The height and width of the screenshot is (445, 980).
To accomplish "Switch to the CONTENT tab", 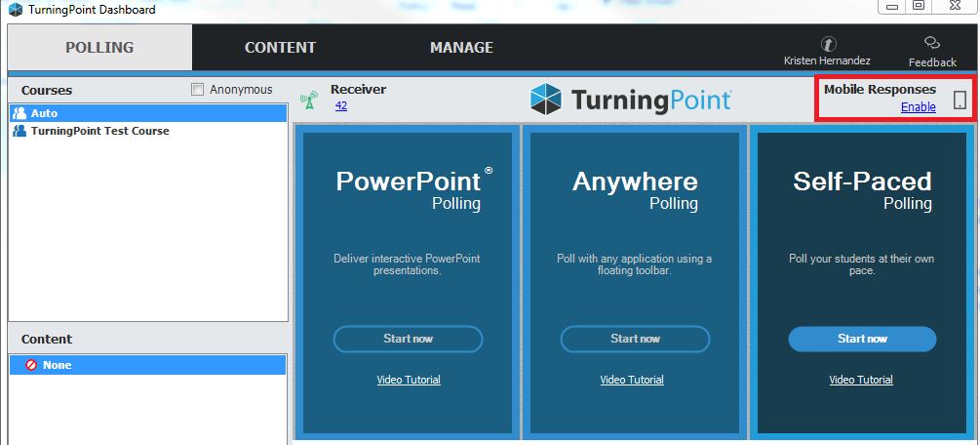I will coord(280,48).
